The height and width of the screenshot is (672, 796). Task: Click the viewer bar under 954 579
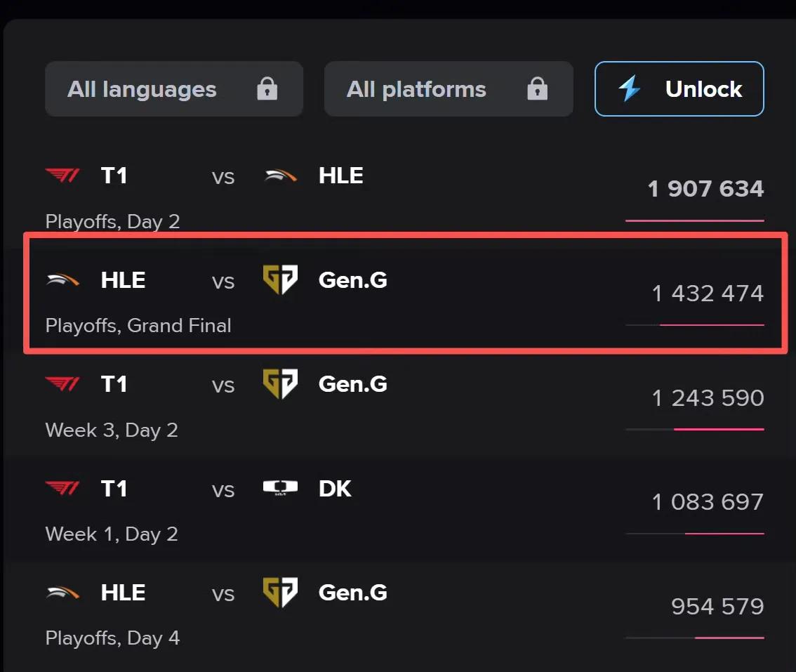tap(694, 638)
